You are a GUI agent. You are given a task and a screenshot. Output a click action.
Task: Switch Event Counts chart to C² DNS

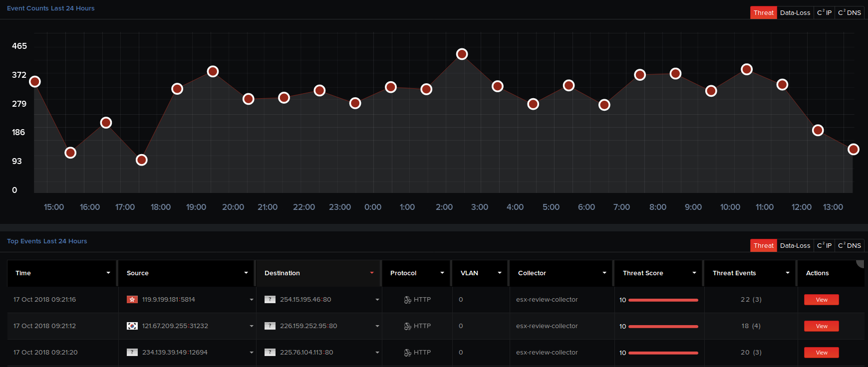[x=849, y=13]
